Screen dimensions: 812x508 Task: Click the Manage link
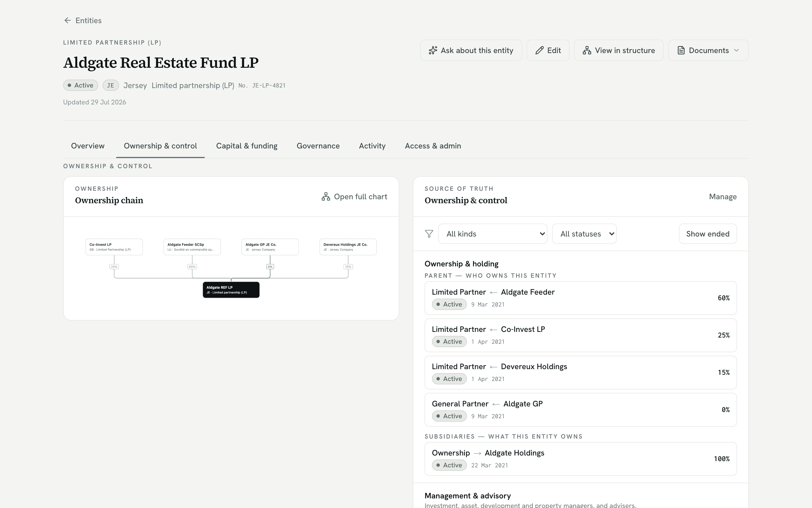723,196
